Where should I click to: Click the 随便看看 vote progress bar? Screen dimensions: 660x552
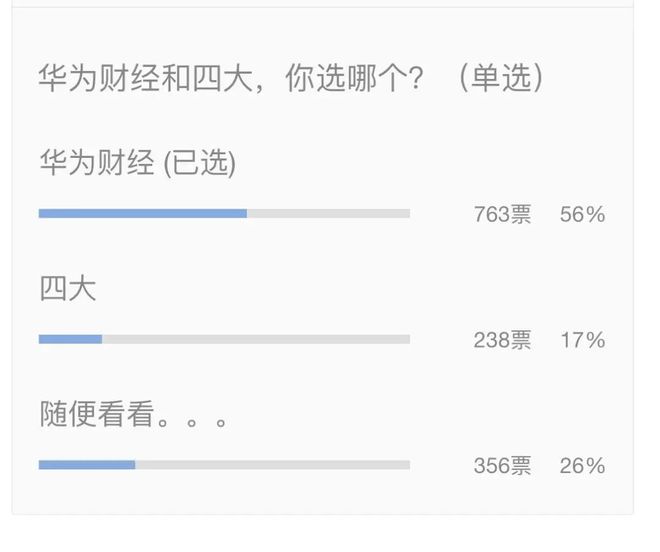point(224,465)
